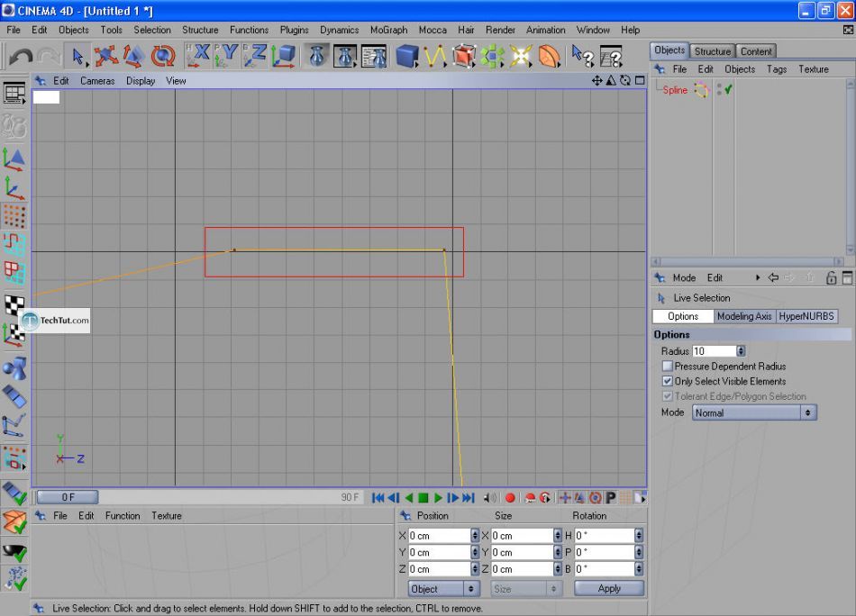The image size is (856, 616).
Task: Select the Move tool
Action: pyautogui.click(x=106, y=56)
